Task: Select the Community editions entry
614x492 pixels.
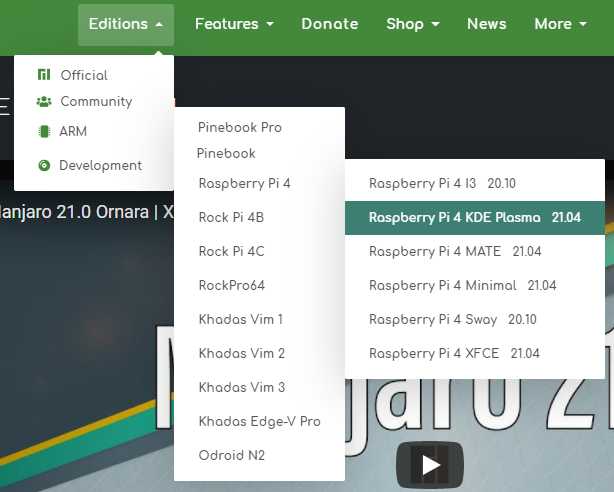Action: click(x=94, y=101)
